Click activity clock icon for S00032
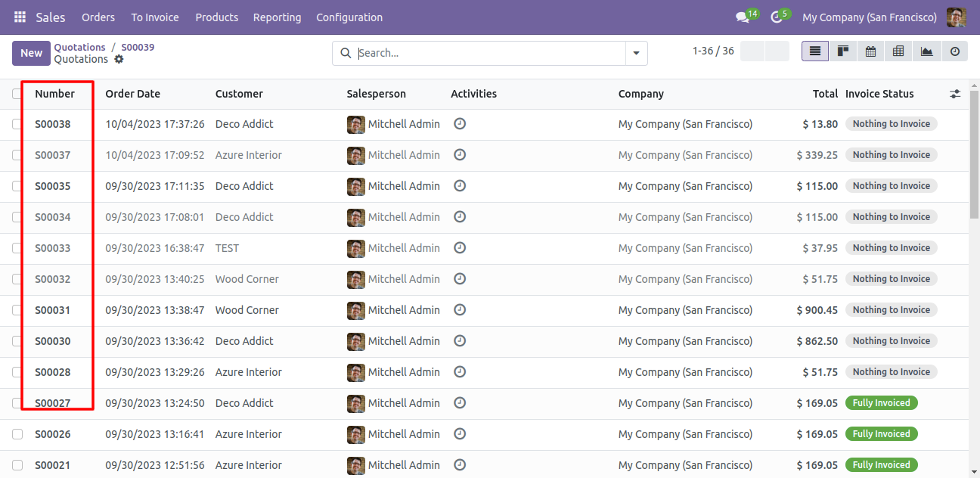Screen dimensions: 980x478 460,278
